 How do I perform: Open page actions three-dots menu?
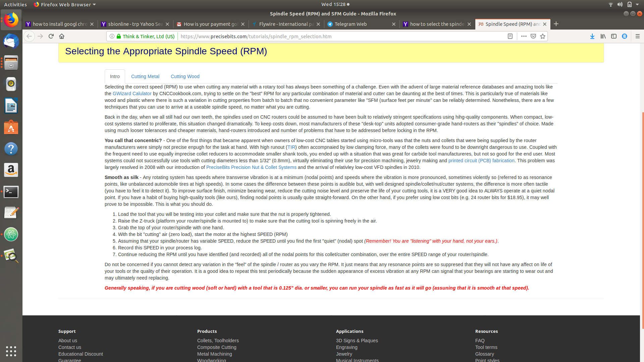(524, 36)
